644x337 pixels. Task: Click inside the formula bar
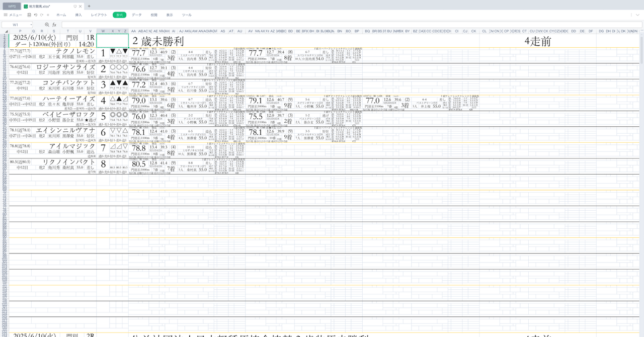click(x=201, y=24)
